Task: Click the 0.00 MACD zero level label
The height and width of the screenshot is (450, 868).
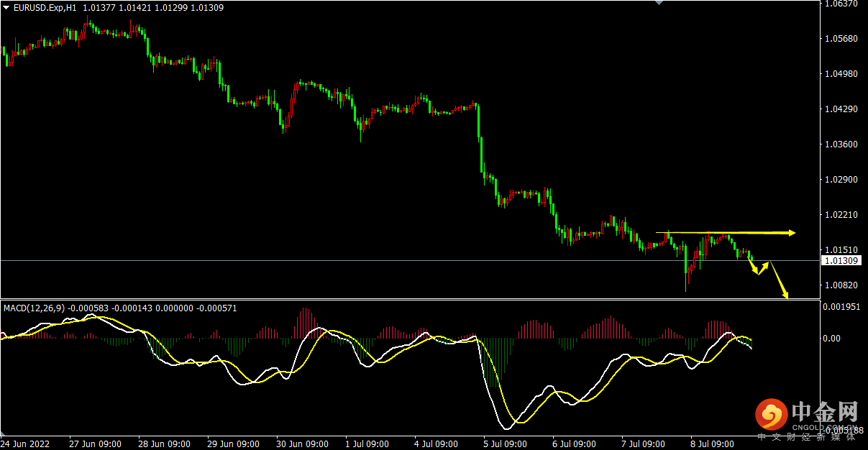Action: [833, 339]
